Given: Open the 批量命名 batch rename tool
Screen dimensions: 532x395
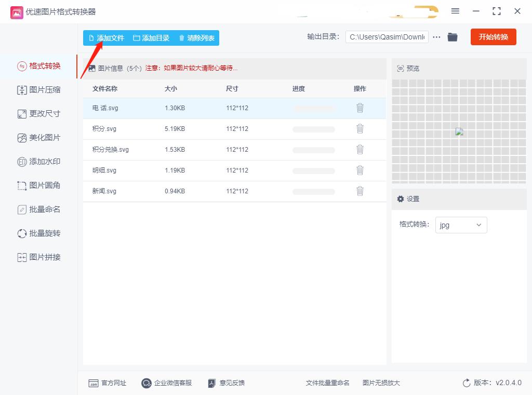Looking at the screenshot, I should click(39, 209).
